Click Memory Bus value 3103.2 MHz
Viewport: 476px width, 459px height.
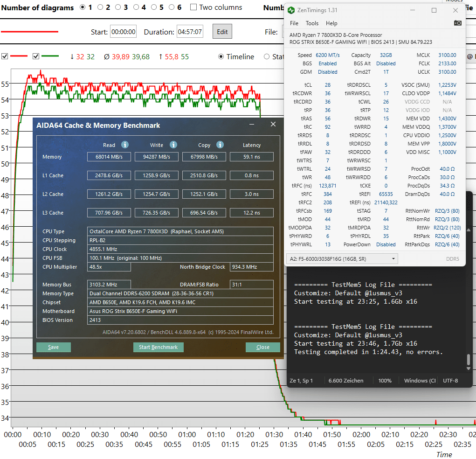pyautogui.click(x=109, y=285)
